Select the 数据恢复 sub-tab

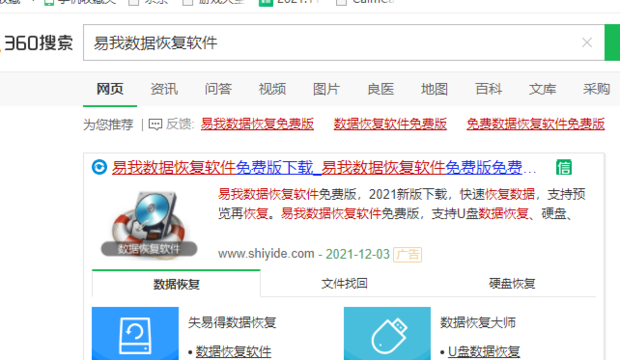tap(176, 284)
